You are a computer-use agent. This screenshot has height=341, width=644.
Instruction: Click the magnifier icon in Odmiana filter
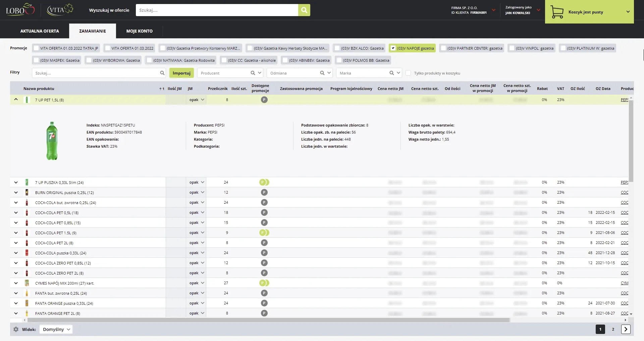(x=322, y=73)
